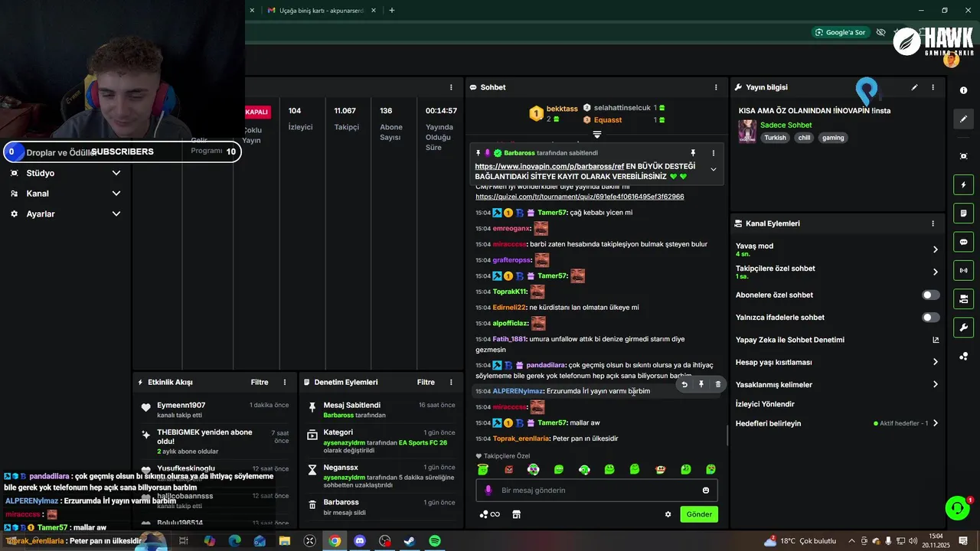Click the channel points icon in the right sidebar
Screen dimensions: 980x551
963,356
